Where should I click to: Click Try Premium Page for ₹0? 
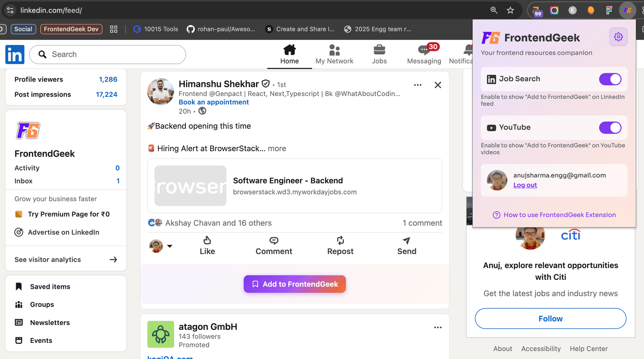pos(62,214)
